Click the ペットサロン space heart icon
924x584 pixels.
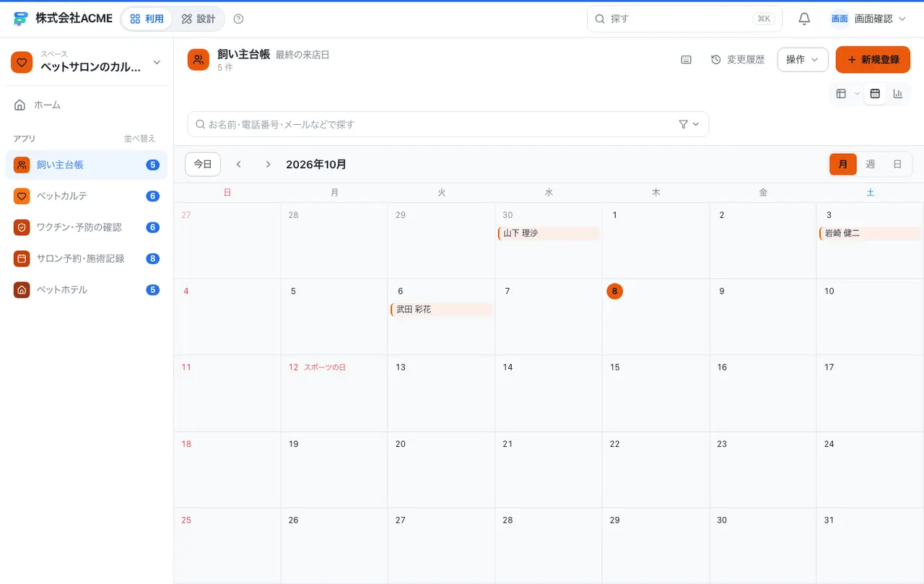22,63
